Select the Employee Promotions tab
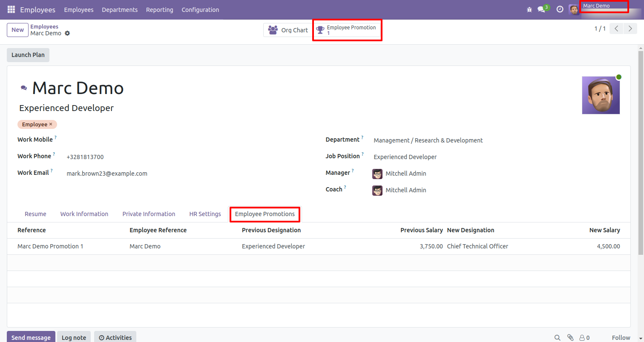The width and height of the screenshot is (644, 342). tap(265, 214)
